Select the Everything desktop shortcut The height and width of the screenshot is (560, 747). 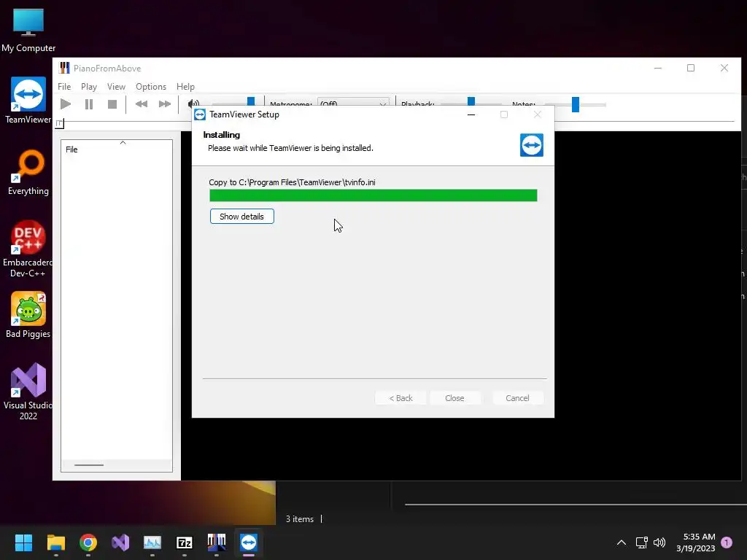tap(28, 172)
